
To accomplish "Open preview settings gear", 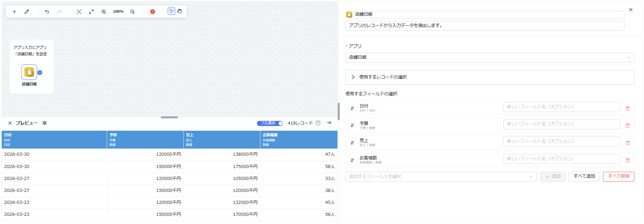I will click(44, 123).
